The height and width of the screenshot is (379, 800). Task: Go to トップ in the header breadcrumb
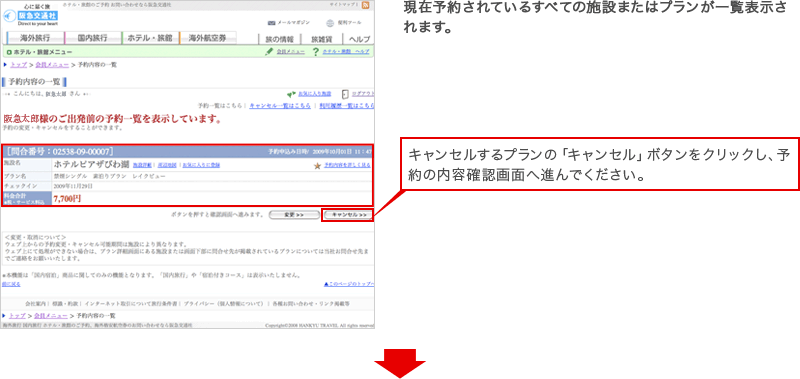(18, 65)
